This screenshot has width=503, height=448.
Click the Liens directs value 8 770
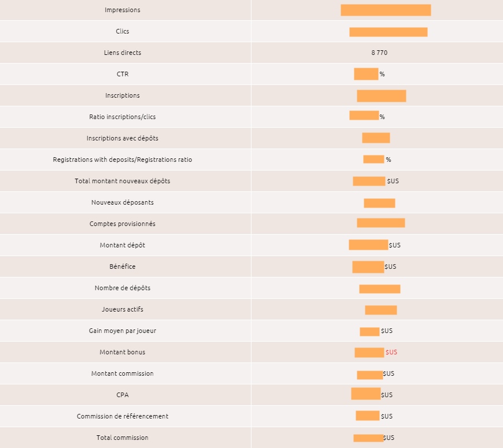pyautogui.click(x=379, y=53)
